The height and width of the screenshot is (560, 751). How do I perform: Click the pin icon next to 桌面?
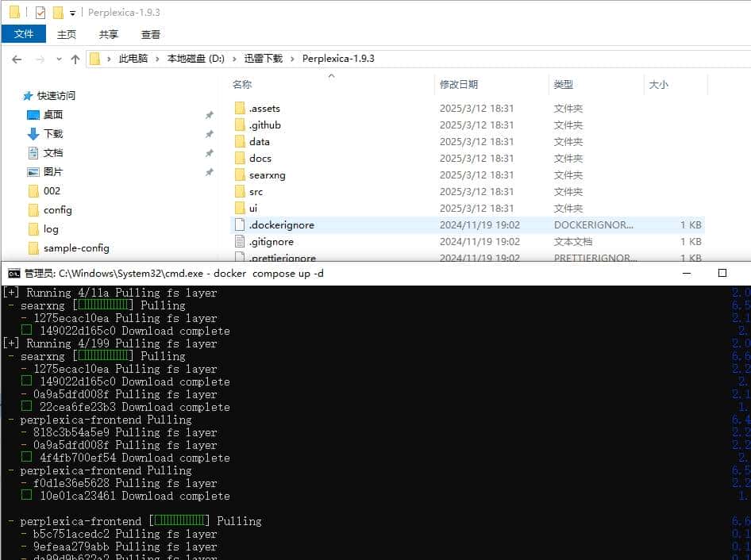209,114
